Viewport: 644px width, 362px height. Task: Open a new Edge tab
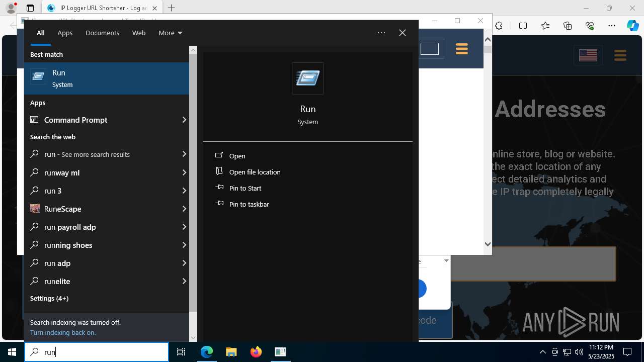pyautogui.click(x=171, y=8)
